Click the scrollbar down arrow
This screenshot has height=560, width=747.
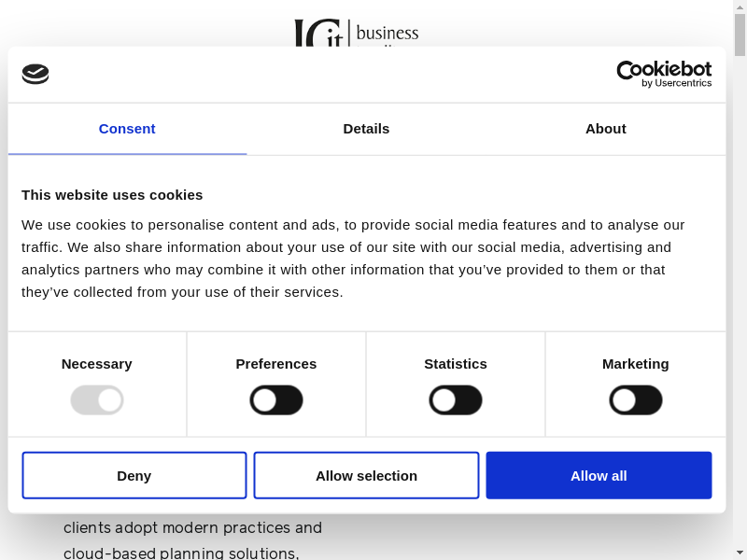coord(740,553)
